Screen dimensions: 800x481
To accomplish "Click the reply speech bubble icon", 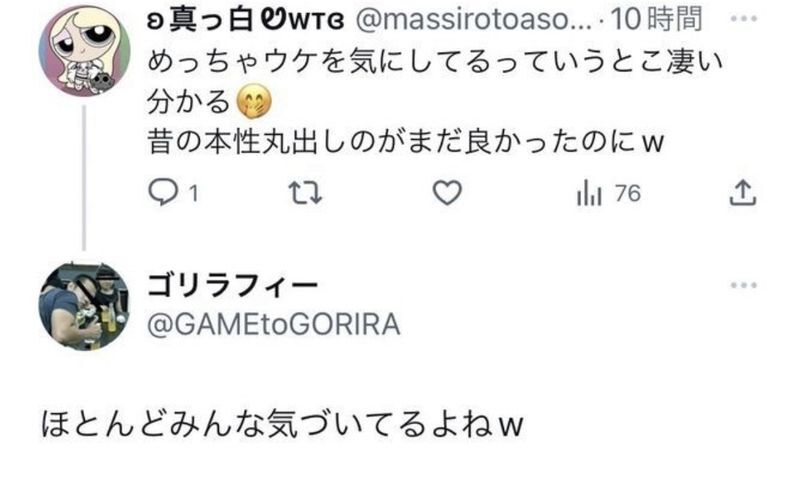I will coord(163,193).
